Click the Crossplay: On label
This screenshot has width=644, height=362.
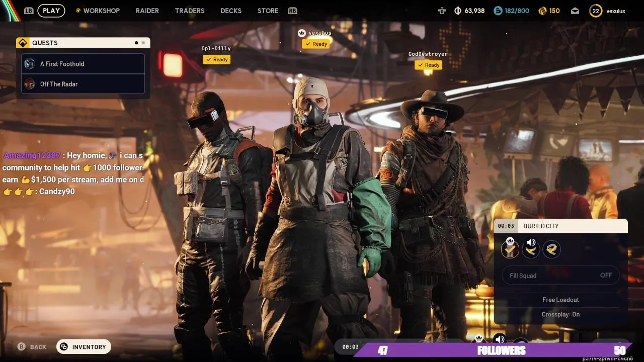560,314
